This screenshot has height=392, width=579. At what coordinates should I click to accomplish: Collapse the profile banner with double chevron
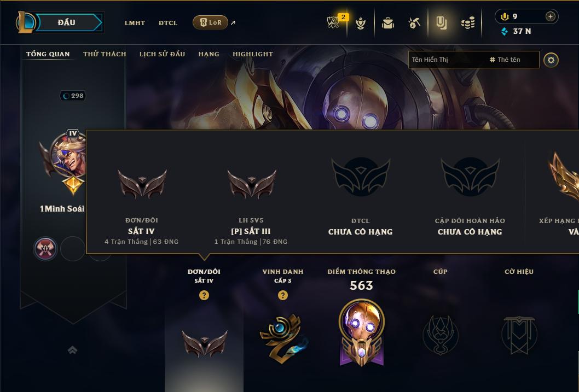[x=73, y=350]
